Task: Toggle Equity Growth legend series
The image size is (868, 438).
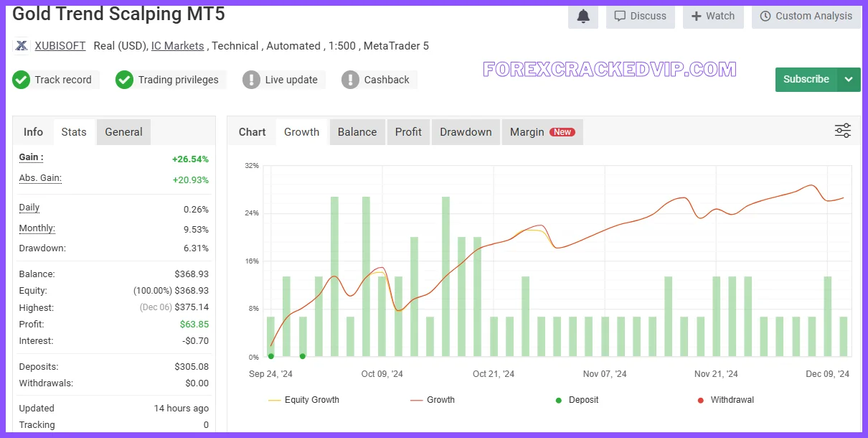Action: point(303,400)
